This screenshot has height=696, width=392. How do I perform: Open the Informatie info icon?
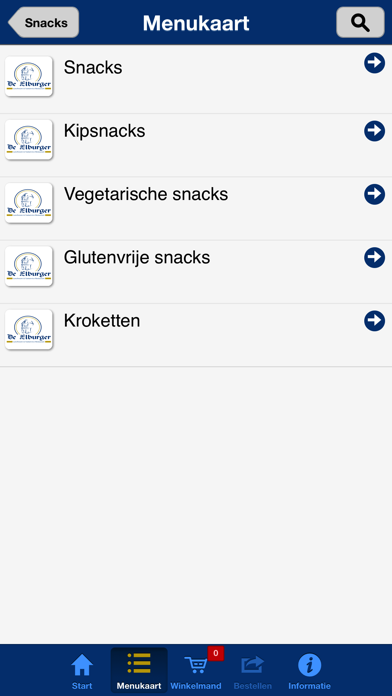309,671
